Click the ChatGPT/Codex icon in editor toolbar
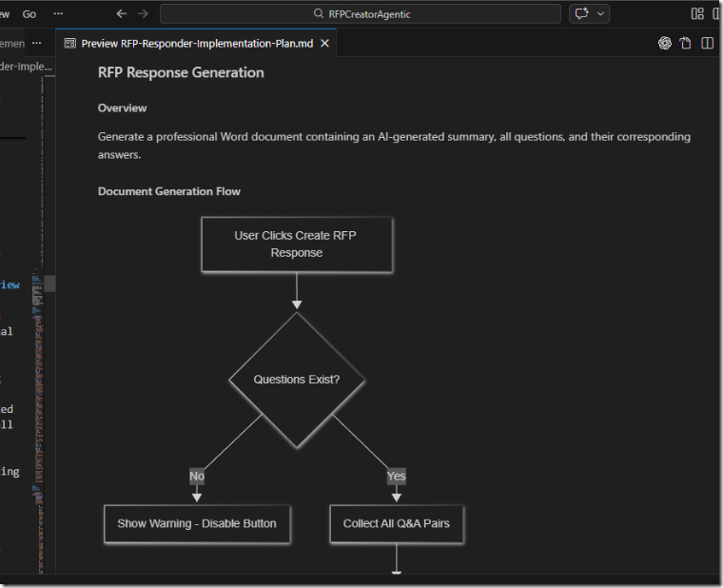723x588 pixels. (665, 43)
